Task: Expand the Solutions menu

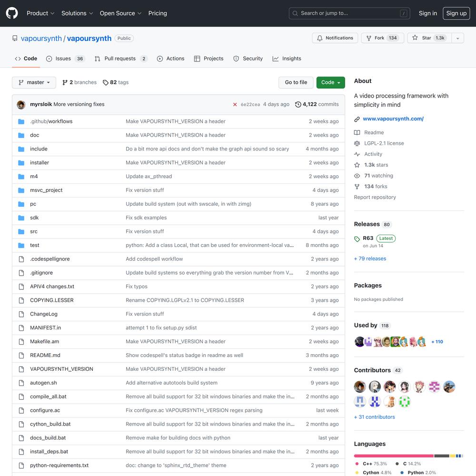Action: click(x=77, y=13)
